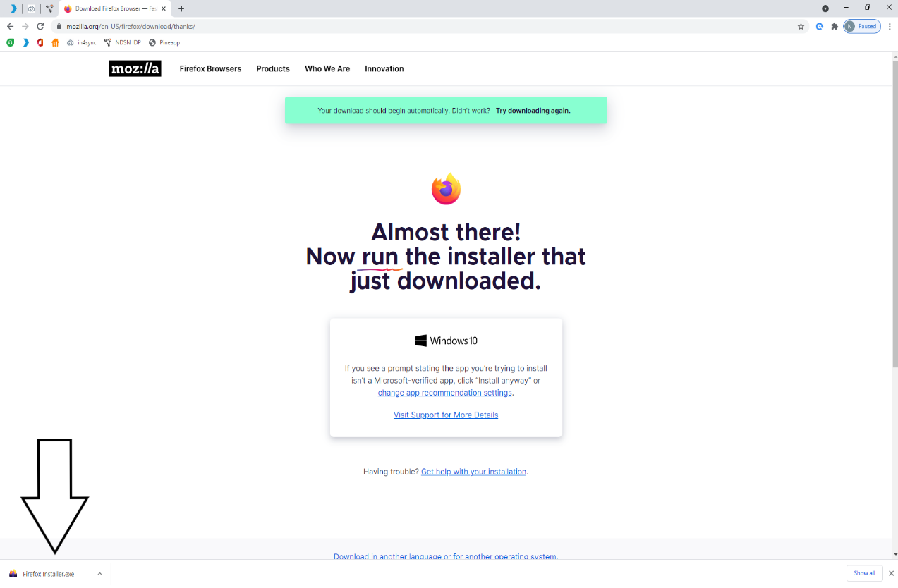Expand Firefox Installer.exe download options chevron

click(99, 574)
